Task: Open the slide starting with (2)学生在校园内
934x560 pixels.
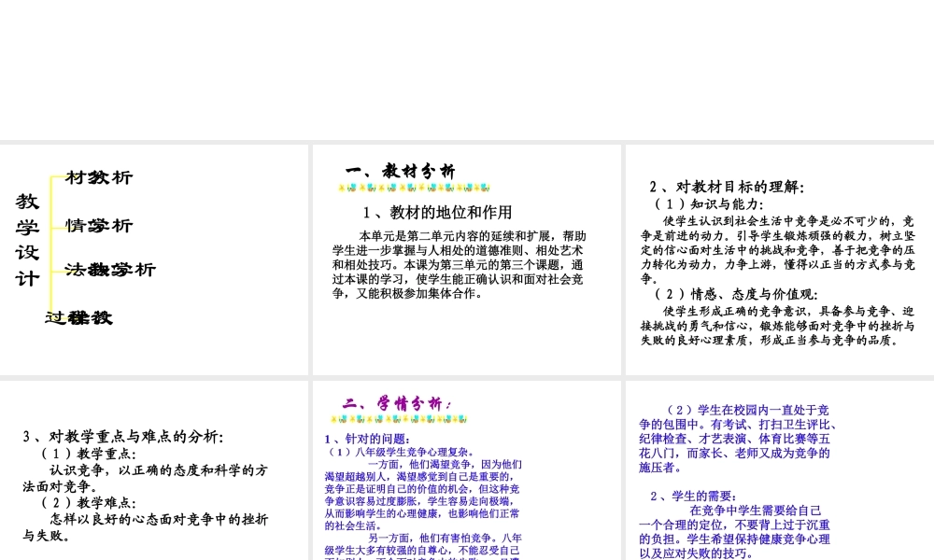Action: (780, 470)
